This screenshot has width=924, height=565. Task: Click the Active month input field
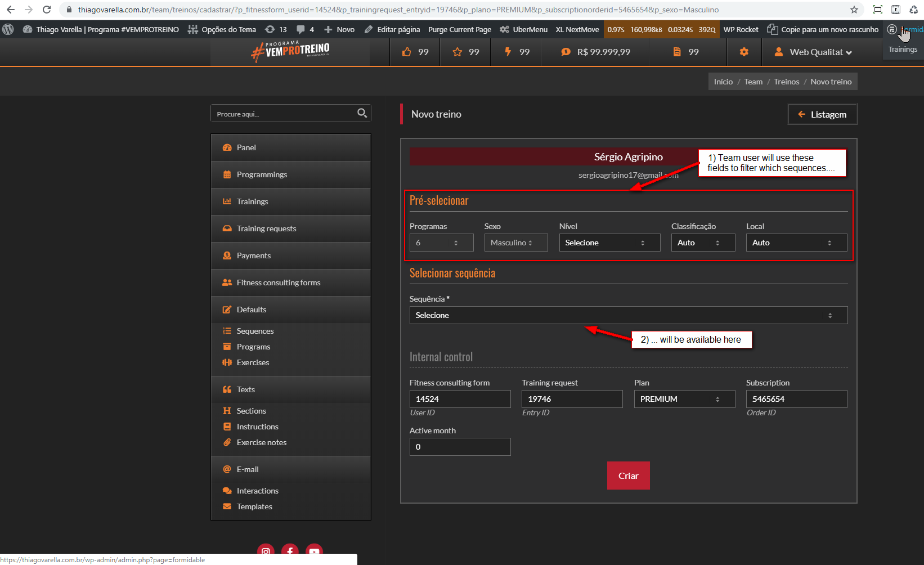[x=460, y=447]
